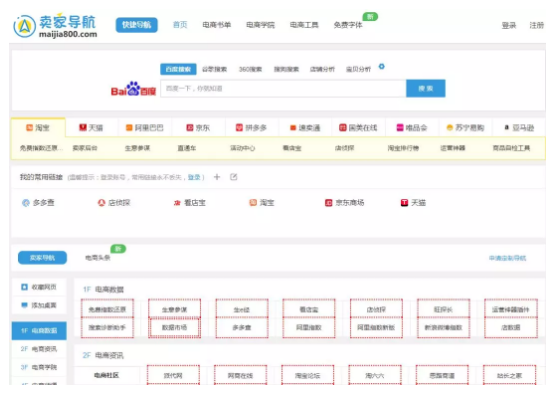The height and width of the screenshot is (397, 557).
Task: Open 数据市场 in 电商数据 grid
Action: pos(174,327)
